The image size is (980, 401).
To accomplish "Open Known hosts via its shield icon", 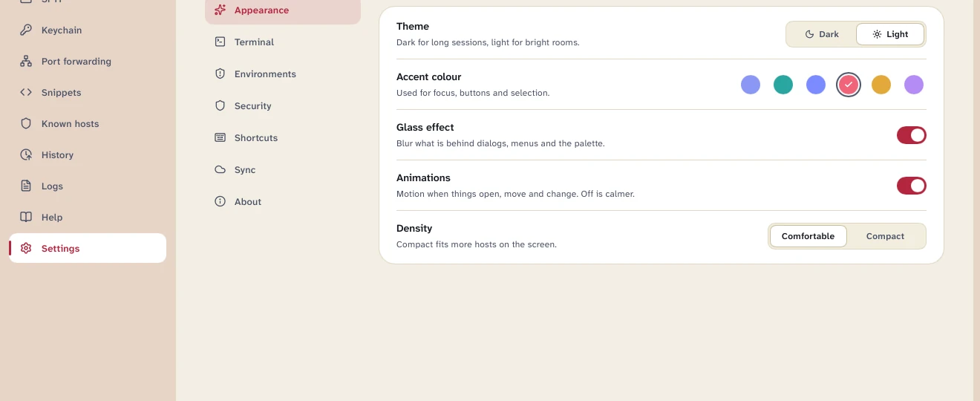I will point(26,124).
